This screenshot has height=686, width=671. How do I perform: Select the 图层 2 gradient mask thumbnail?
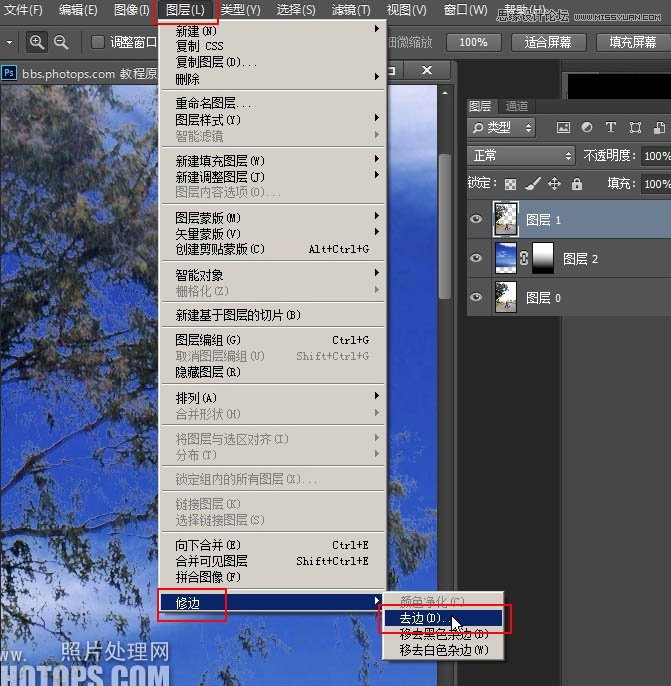click(x=543, y=258)
